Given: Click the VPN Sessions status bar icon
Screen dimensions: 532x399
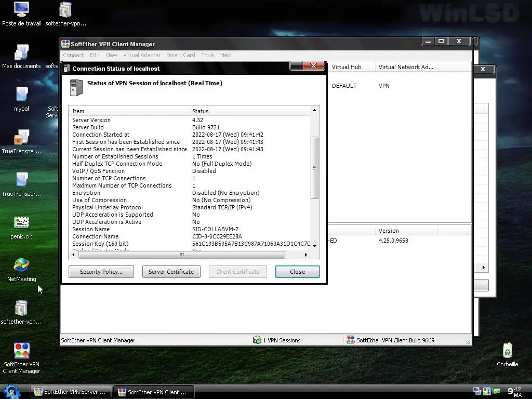Looking at the screenshot, I should coord(257,340).
